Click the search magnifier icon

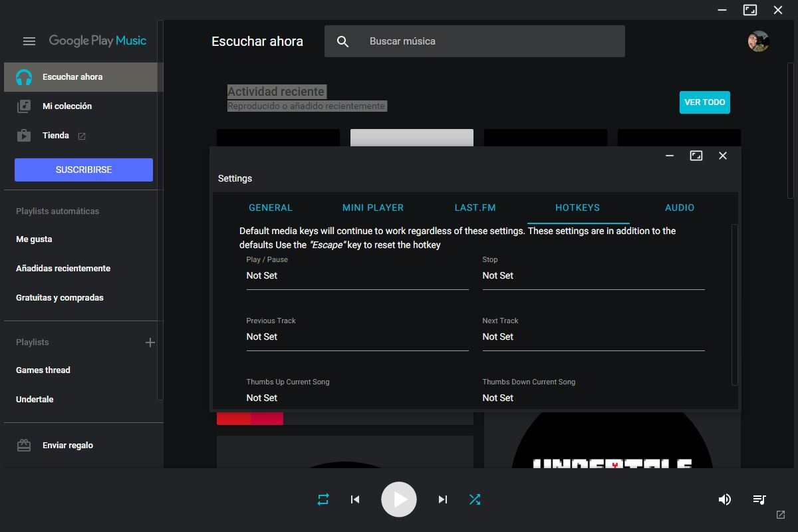342,41
